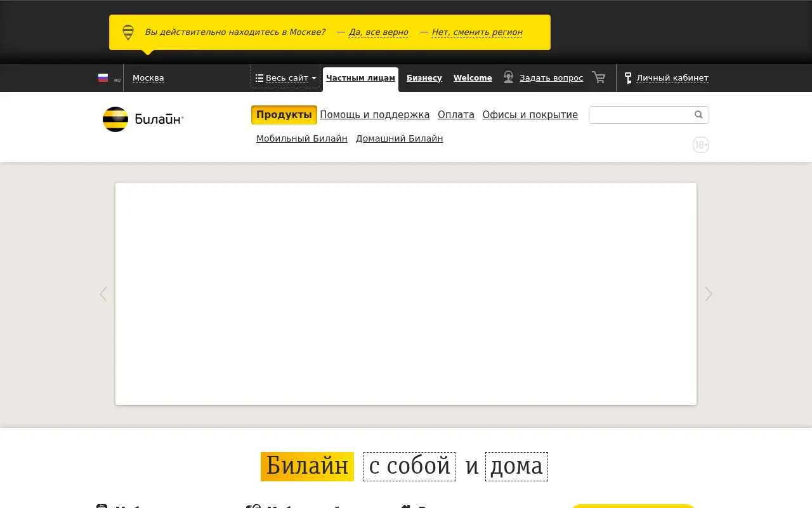This screenshot has width=812, height=508.
Task: Open the Welcome tab
Action: click(473, 78)
